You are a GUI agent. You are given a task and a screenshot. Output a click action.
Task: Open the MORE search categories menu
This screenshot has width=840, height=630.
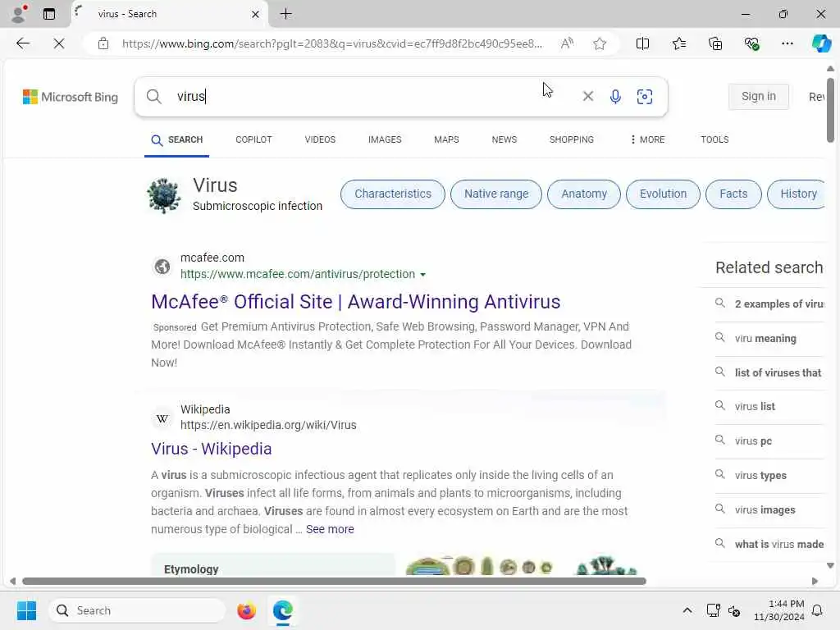[x=648, y=139]
